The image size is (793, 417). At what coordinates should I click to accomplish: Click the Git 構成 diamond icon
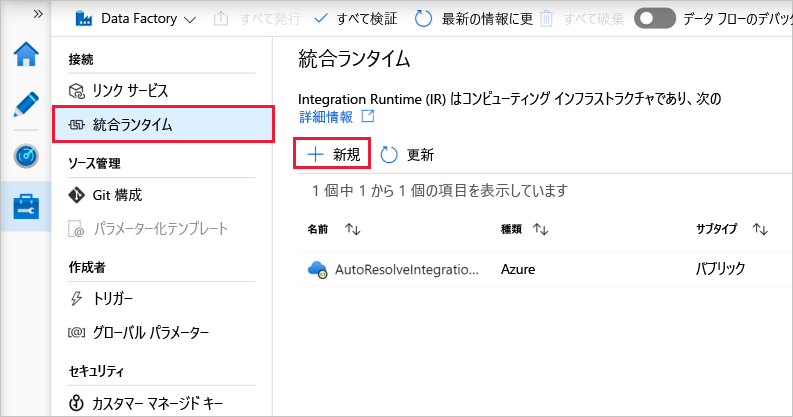coord(76,195)
